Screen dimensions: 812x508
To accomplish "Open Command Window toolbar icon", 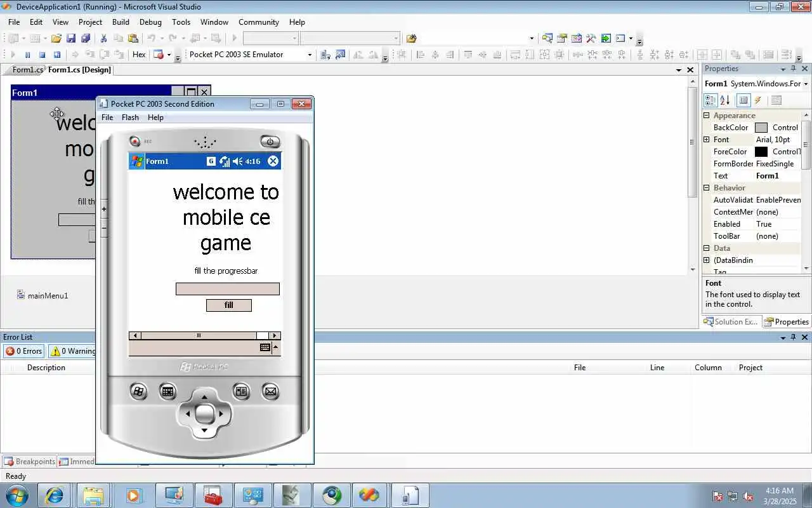I will (x=620, y=38).
